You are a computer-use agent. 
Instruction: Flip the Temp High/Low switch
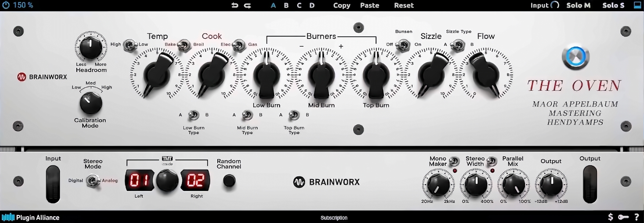(x=130, y=45)
